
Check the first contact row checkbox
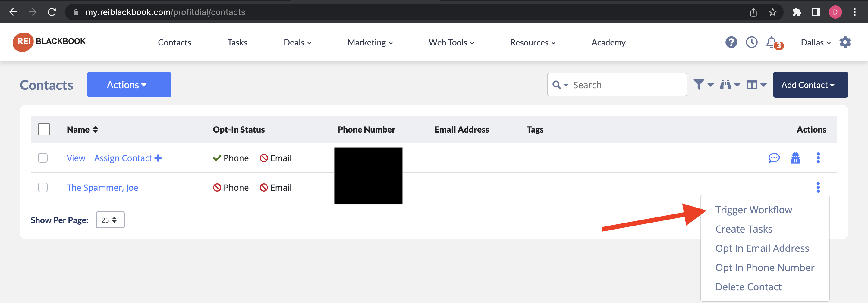[43, 158]
